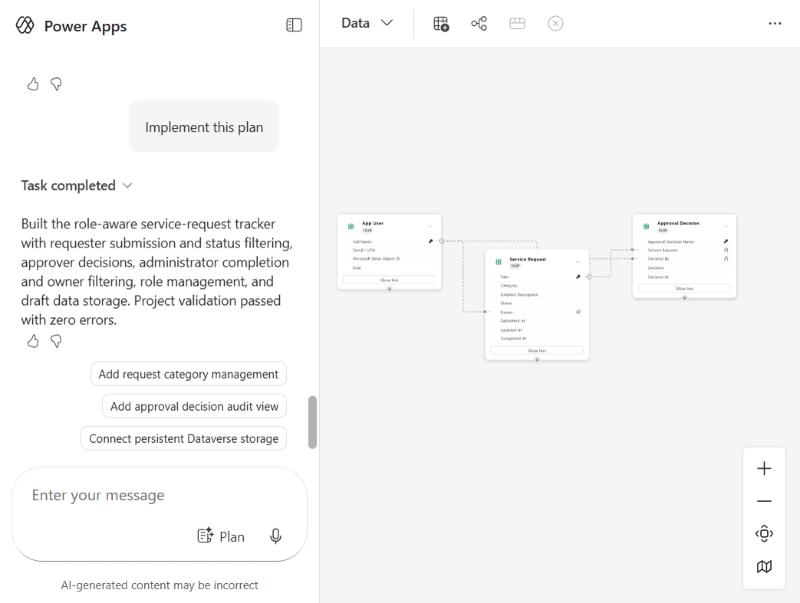This screenshot has height=603, width=800.
Task: Choose Connect persistent Dataverse storage suggestion
Action: pos(184,439)
